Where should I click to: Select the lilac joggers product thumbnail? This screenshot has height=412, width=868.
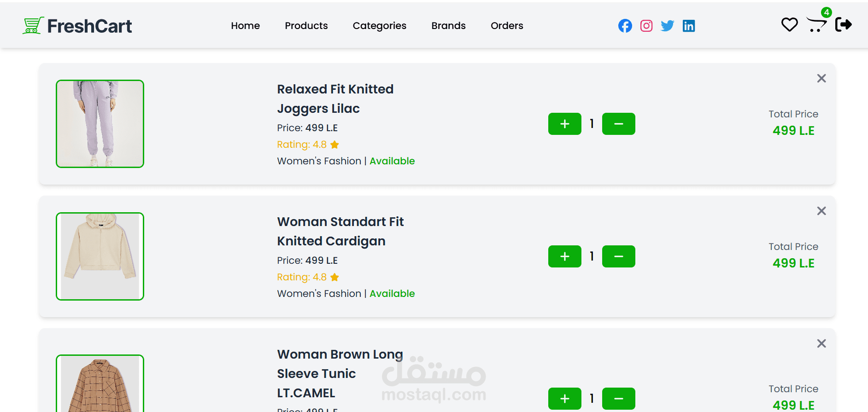(100, 124)
